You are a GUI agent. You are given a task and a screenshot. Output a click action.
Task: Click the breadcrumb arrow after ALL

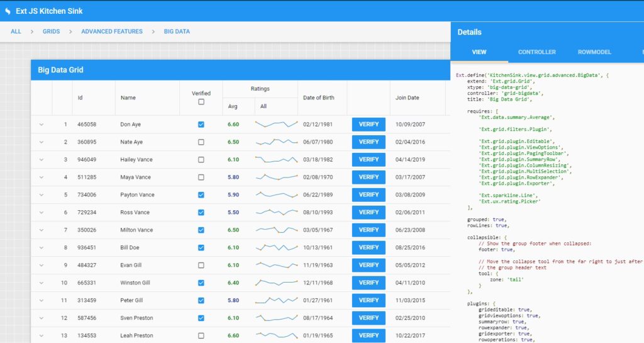pyautogui.click(x=32, y=31)
